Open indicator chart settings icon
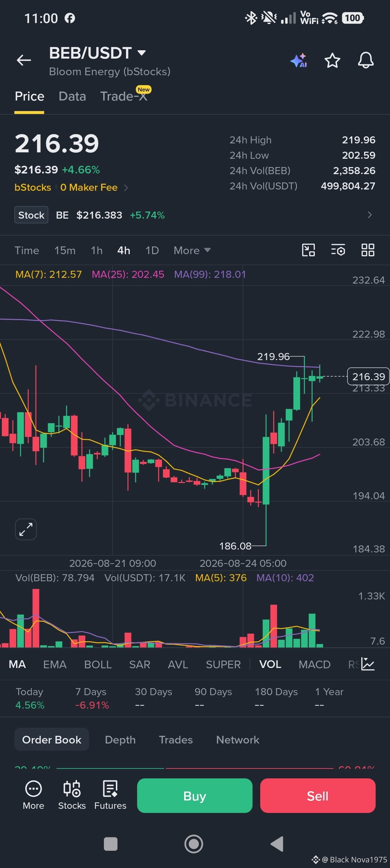390x868 pixels. coord(367,664)
